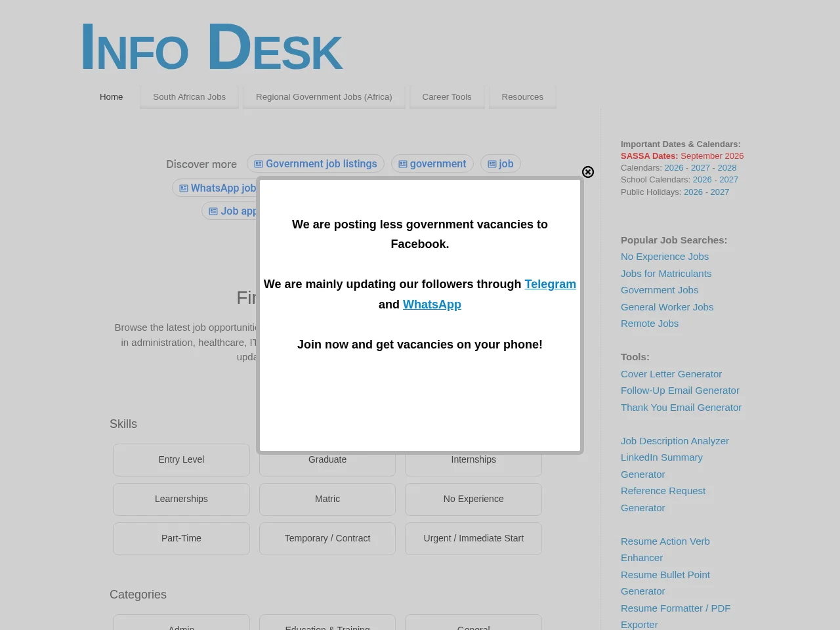Open the Career Tools menu
The height and width of the screenshot is (630, 840).
[447, 96]
